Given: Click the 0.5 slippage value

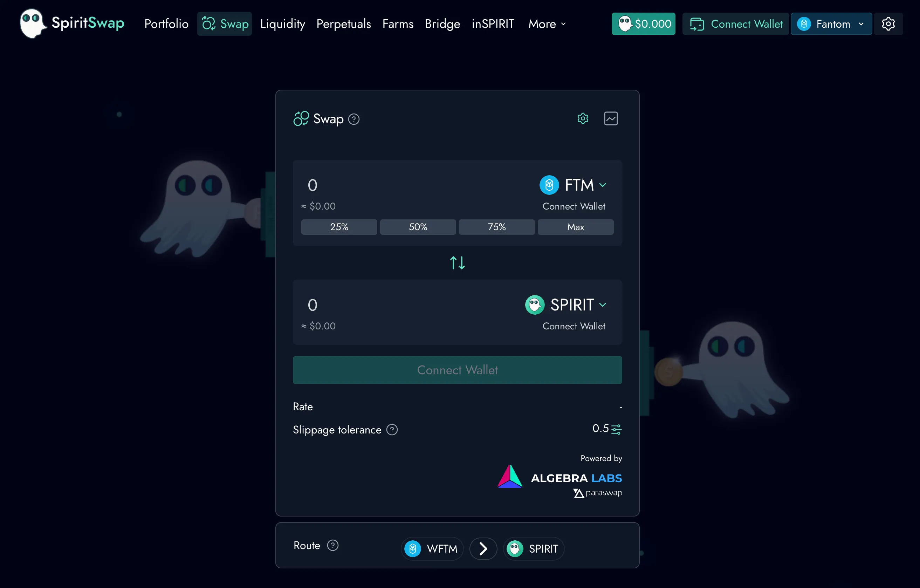Looking at the screenshot, I should click(x=600, y=429).
